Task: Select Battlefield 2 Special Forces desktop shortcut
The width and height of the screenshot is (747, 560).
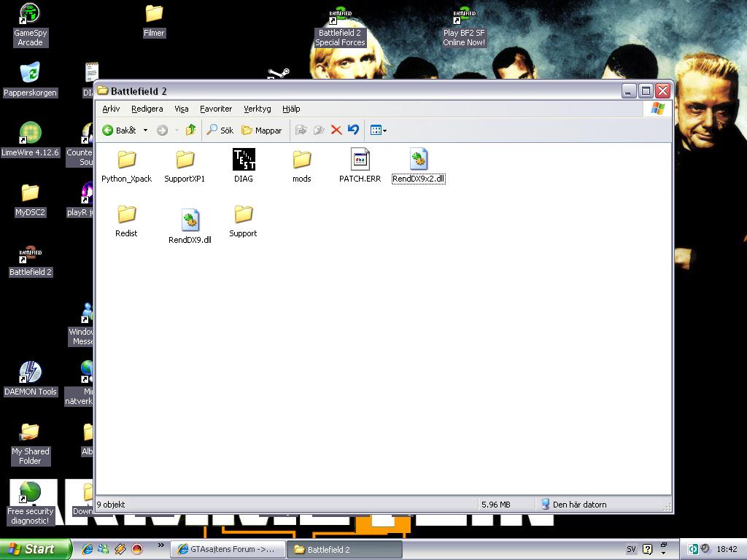Action: point(340,27)
